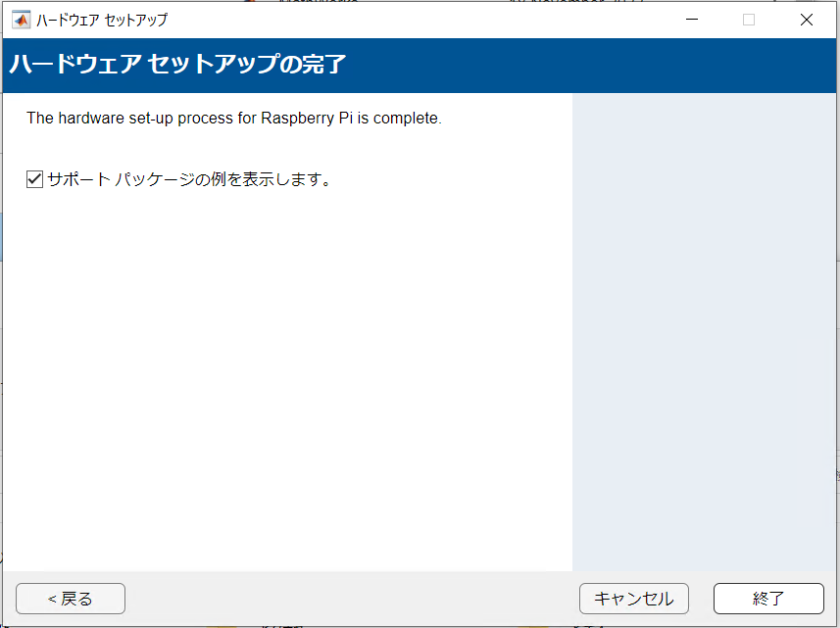Click the サポート パッケージの例を表示します label text
Viewport: 840px width, 628px height.
(x=188, y=179)
